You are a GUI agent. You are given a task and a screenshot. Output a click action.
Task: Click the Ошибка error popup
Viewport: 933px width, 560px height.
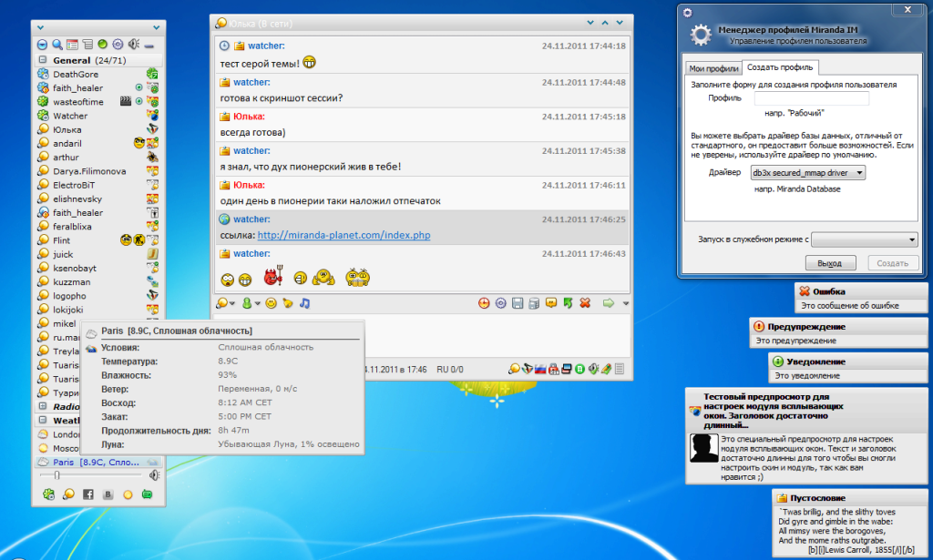tap(861, 298)
